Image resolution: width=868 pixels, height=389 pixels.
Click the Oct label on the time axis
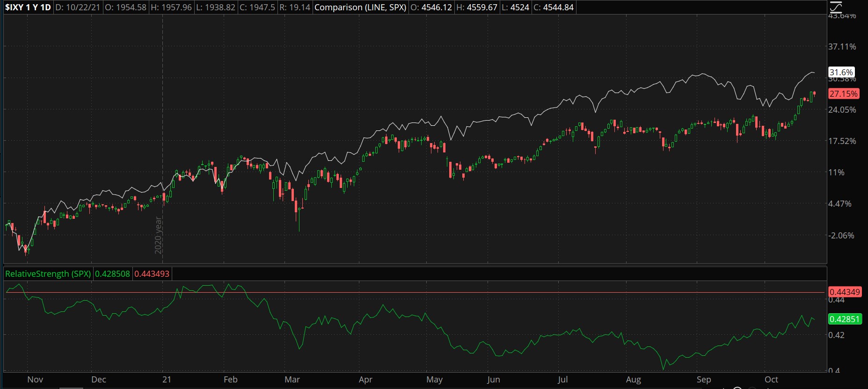[771, 380]
